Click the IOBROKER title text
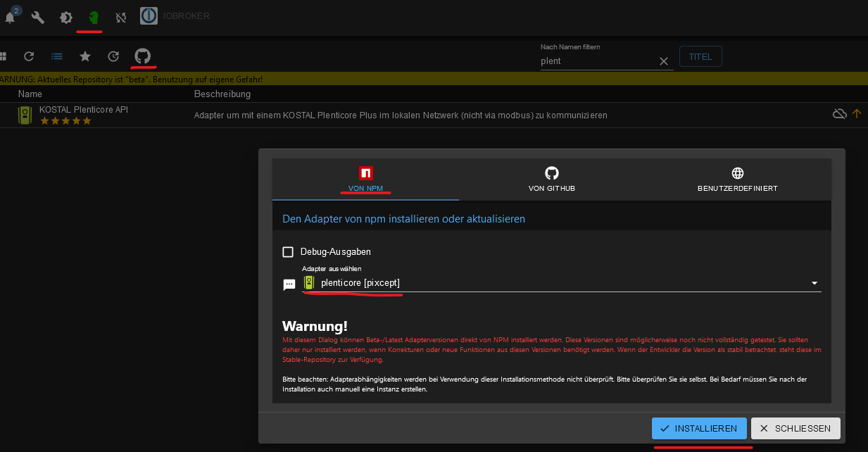 pos(187,15)
